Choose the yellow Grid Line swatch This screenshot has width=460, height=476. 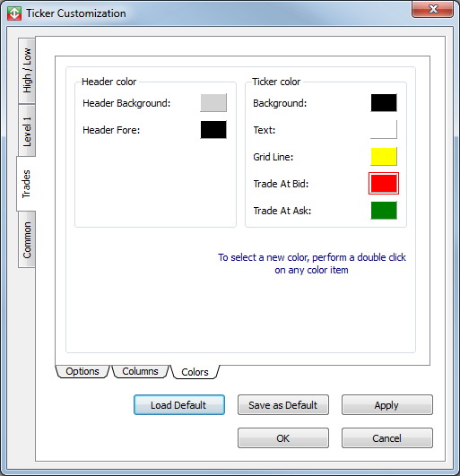click(384, 157)
